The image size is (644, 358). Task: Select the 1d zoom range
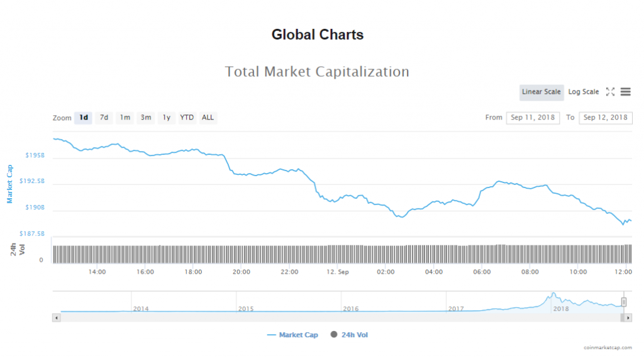point(83,118)
